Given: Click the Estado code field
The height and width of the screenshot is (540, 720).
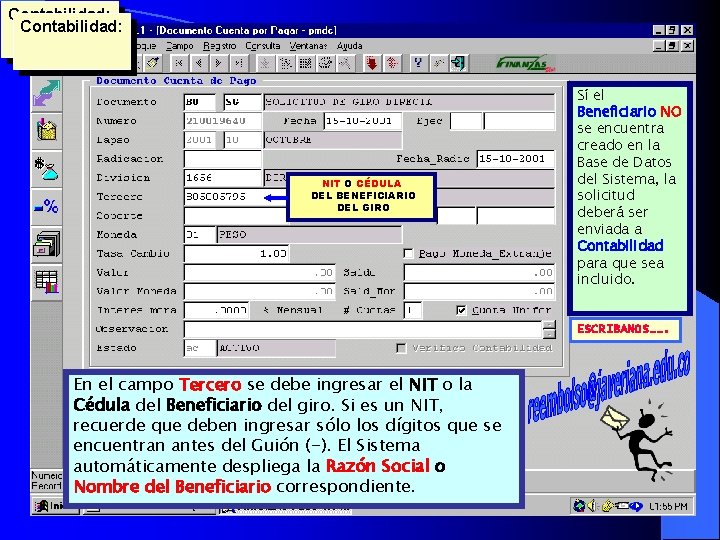Looking at the screenshot, I should click(x=200, y=348).
